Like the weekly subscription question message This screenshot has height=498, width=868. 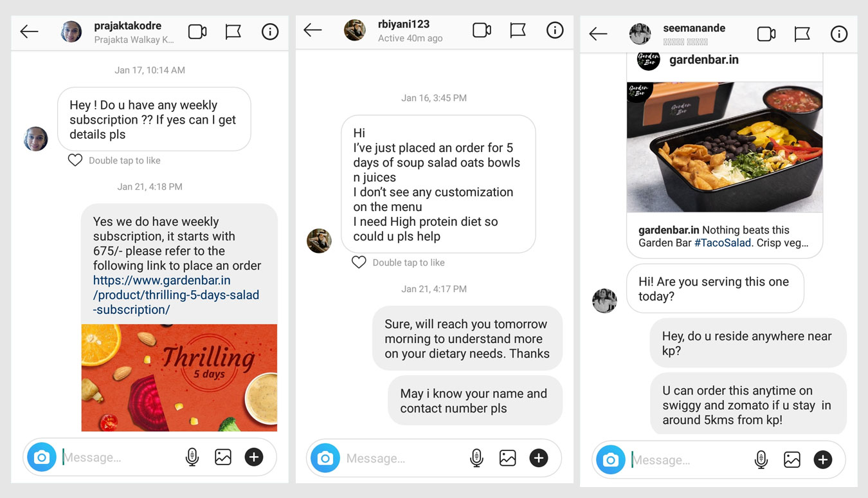[x=75, y=160]
